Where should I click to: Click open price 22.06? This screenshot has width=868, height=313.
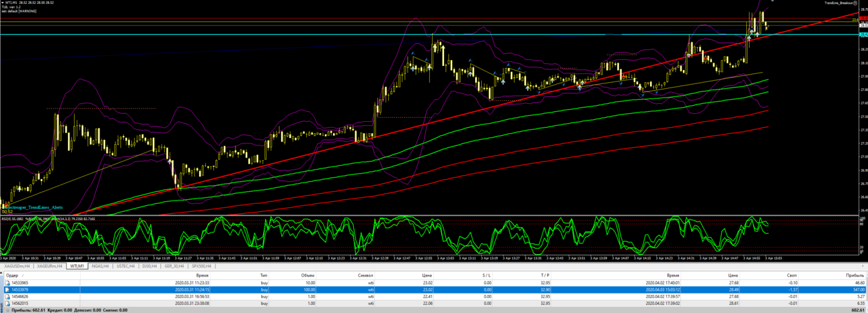[427, 304]
